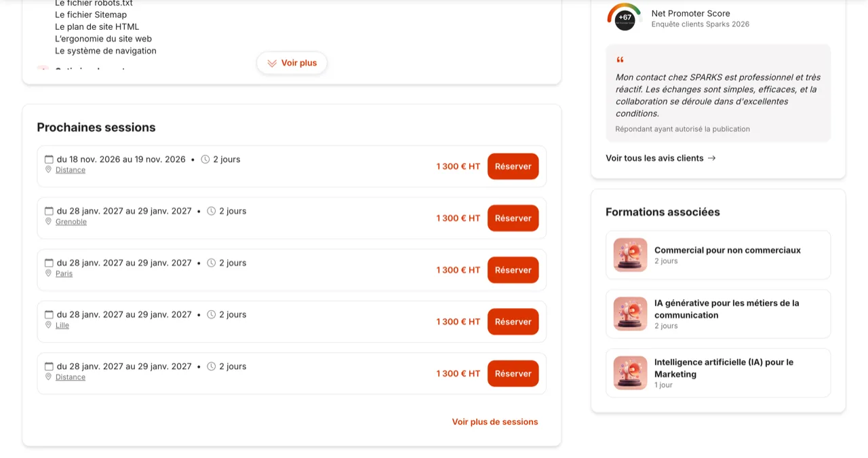Viewport: 868px width, 458px height.
Task: Click the clock icon in the Lille session row
Action: (x=212, y=315)
